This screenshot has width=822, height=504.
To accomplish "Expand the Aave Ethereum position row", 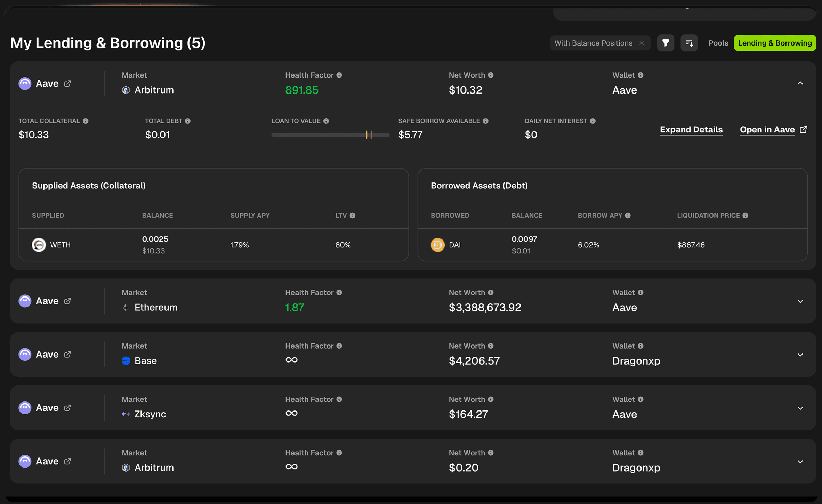I will tap(800, 301).
